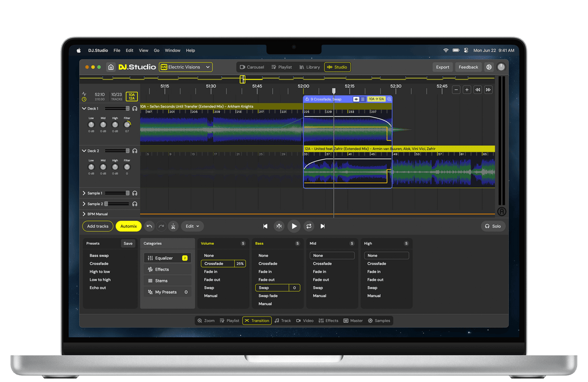Click the center-on-playhead icon left of play
Image resolution: width=588 pixels, height=382 pixels.
click(279, 226)
